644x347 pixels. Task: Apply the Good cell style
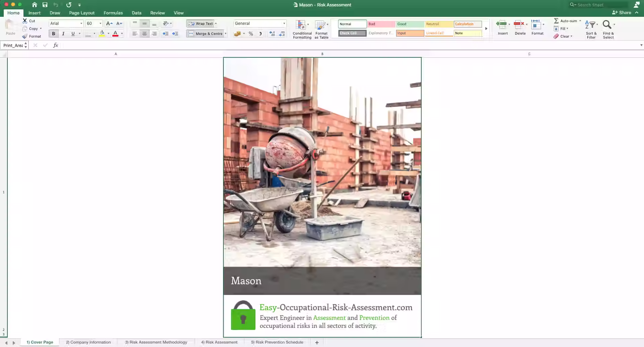tap(410, 24)
